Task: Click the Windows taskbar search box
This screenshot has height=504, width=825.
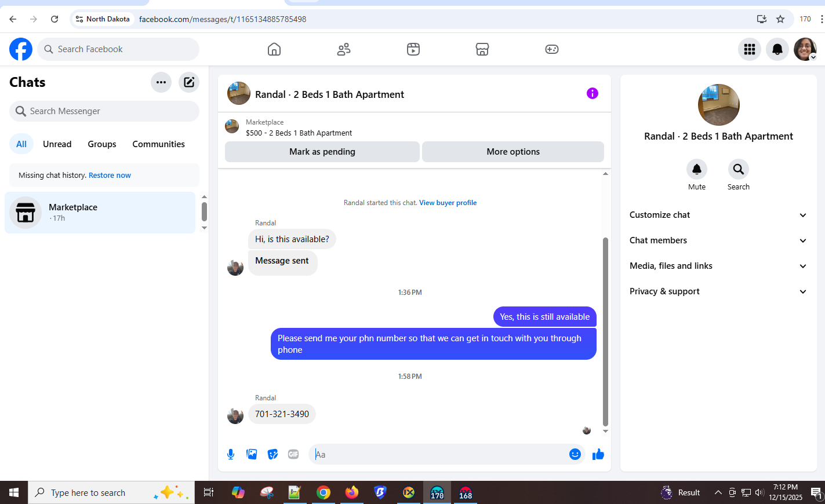Action: point(111,492)
